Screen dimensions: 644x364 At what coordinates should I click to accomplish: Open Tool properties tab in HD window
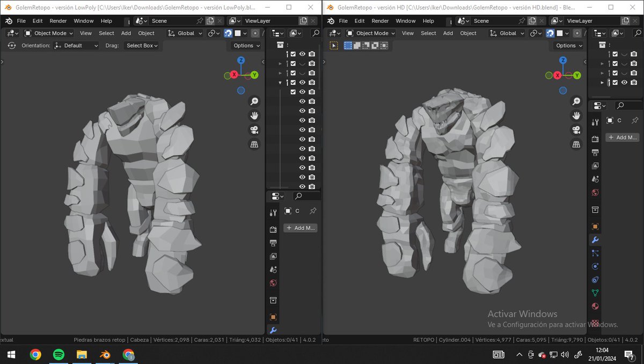tap(595, 122)
